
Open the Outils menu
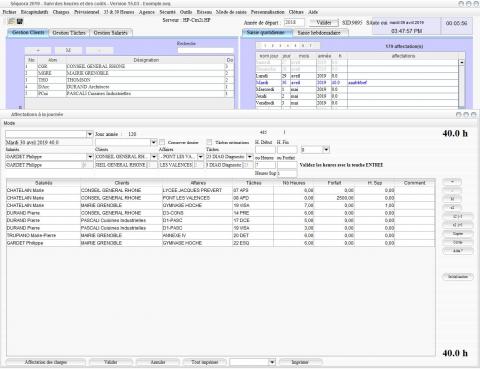coord(186,12)
